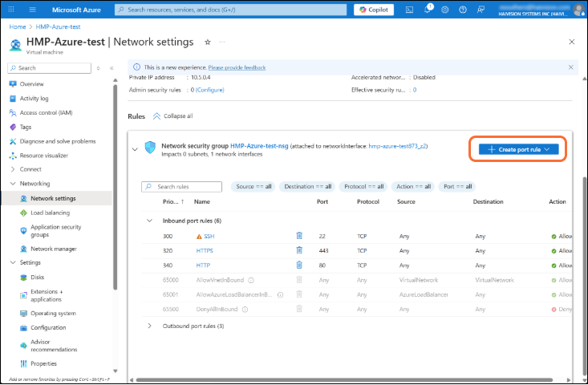588x385 pixels.
Task: Favorite this page with star icon
Action: point(208,42)
